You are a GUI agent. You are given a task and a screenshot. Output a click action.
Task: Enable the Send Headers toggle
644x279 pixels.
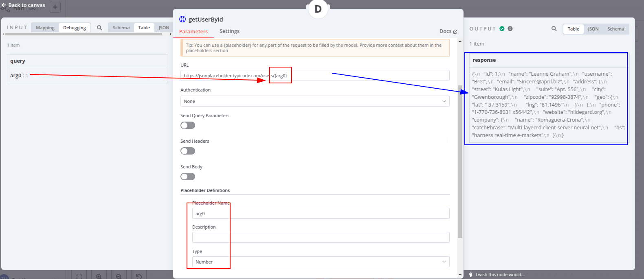187,151
